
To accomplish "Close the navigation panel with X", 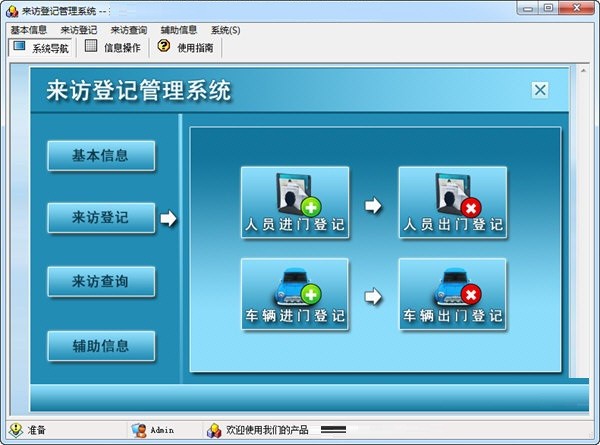I will pyautogui.click(x=540, y=90).
